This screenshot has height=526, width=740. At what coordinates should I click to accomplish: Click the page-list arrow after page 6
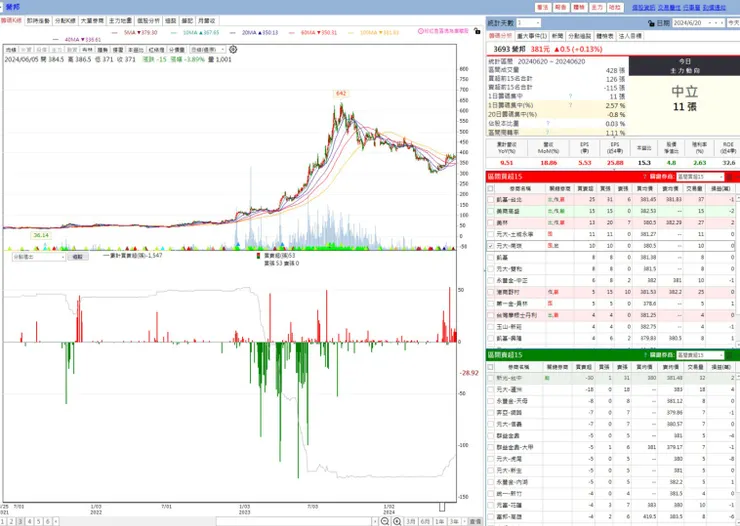56,521
